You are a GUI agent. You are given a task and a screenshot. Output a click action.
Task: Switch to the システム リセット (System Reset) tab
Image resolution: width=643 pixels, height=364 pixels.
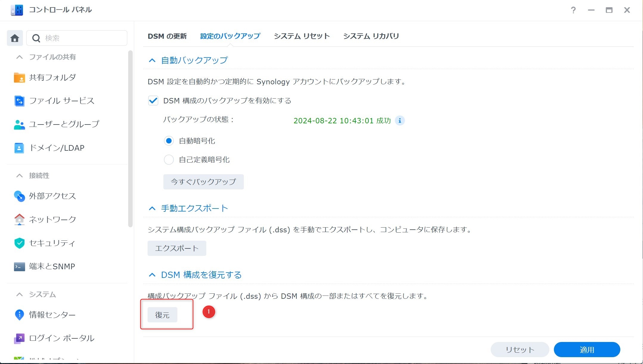[x=302, y=36]
